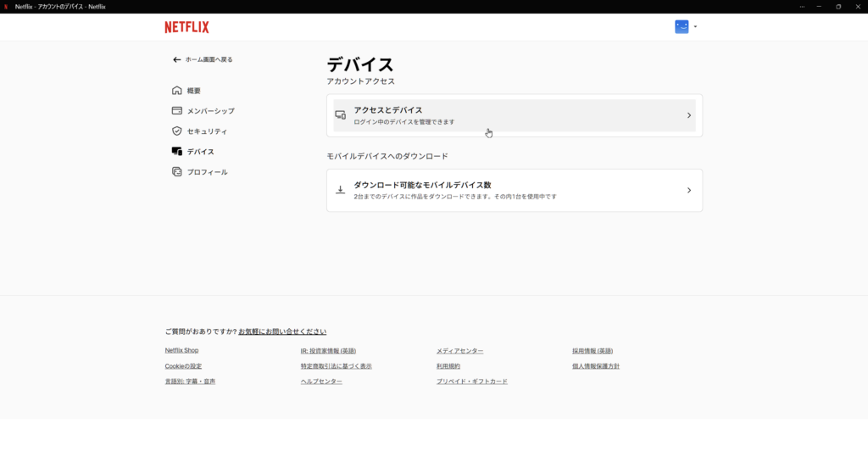The width and height of the screenshot is (868, 468).
Task: Click the card icon beside メンバーシップ
Action: [176, 111]
